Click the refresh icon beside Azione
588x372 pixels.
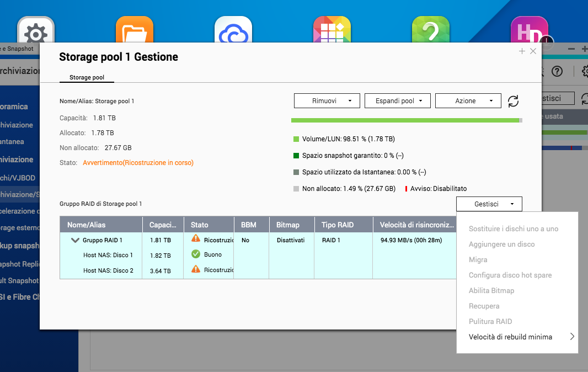514,101
